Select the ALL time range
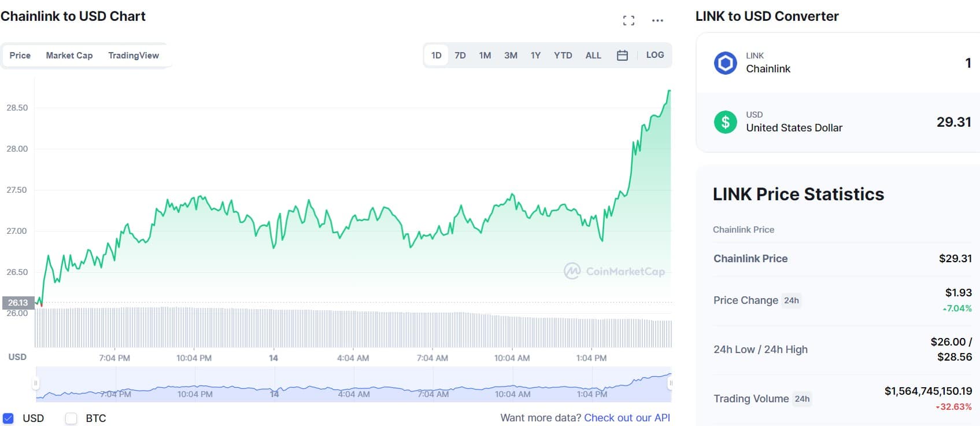 (593, 56)
